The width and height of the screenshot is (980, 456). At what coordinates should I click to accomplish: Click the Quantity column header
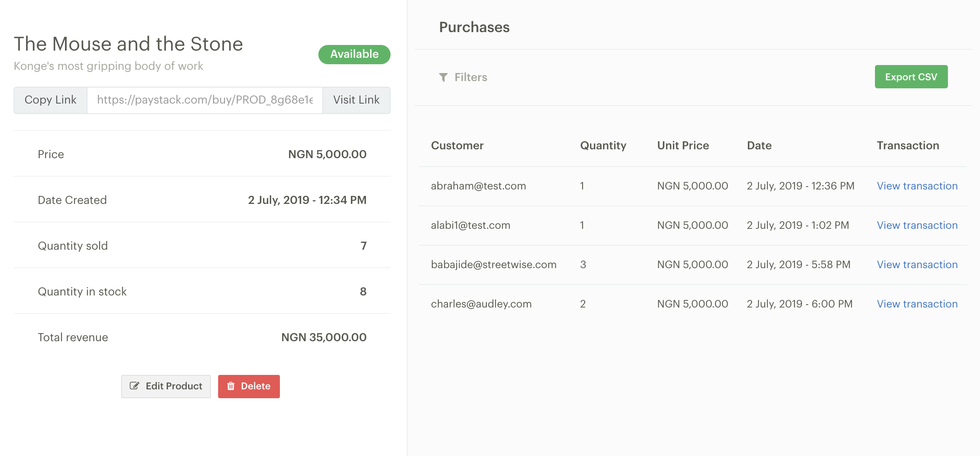click(x=603, y=145)
